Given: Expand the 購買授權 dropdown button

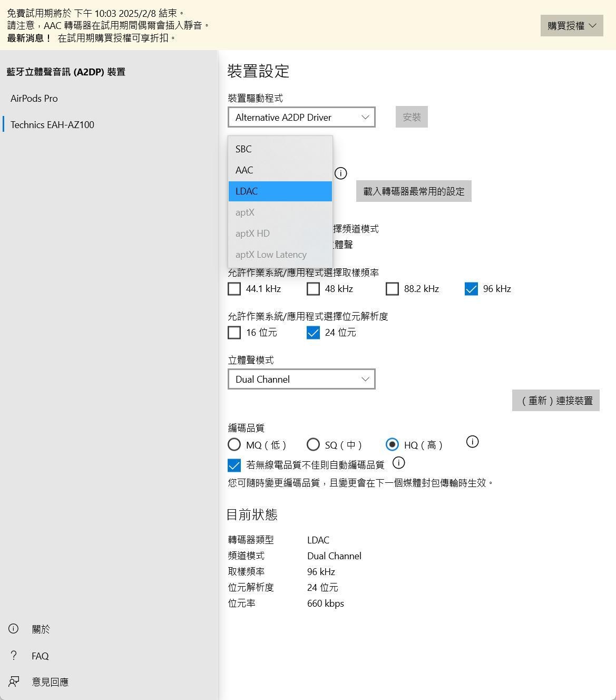Looking at the screenshot, I should [572, 25].
